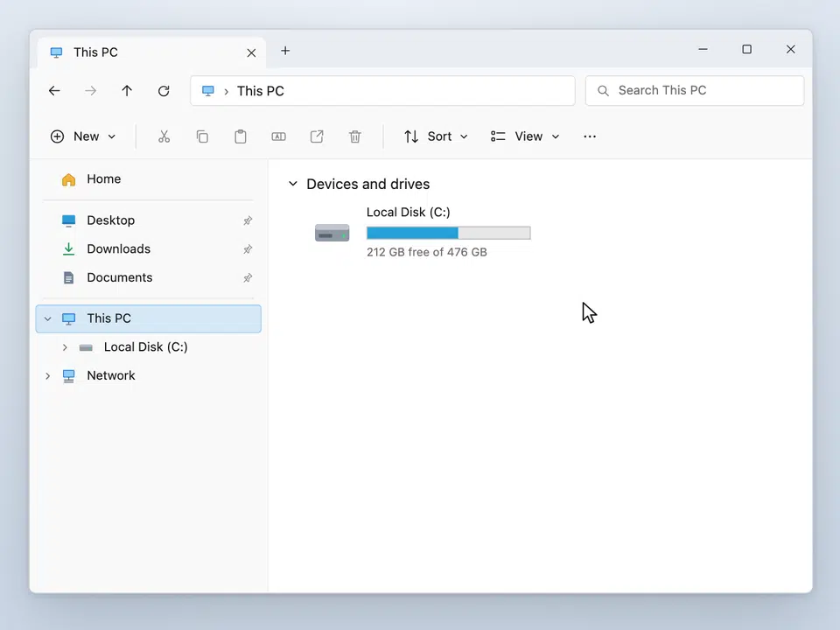Click the '212 GB free of 476 GB' text
This screenshot has width=840, height=630.
tap(426, 252)
